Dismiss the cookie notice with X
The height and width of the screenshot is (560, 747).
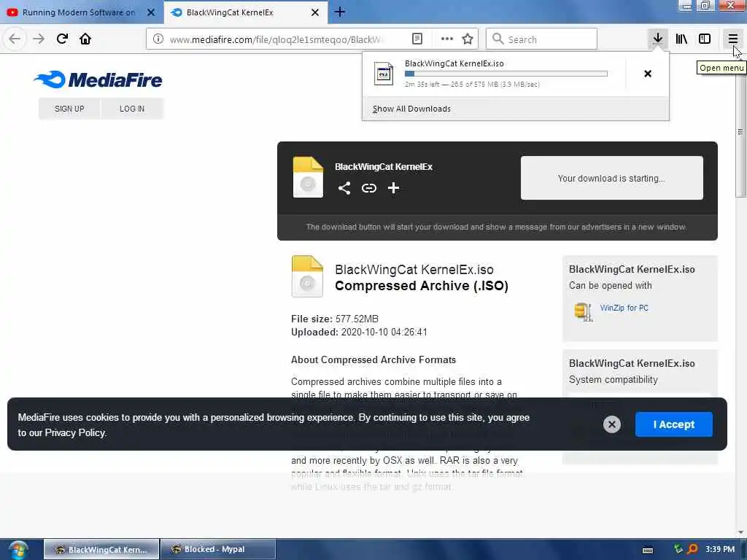coord(612,424)
